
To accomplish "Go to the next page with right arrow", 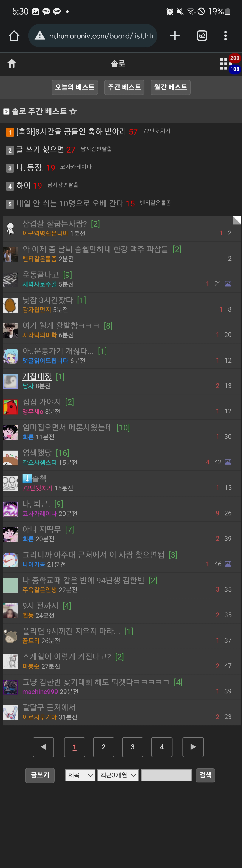I will coord(193,747).
